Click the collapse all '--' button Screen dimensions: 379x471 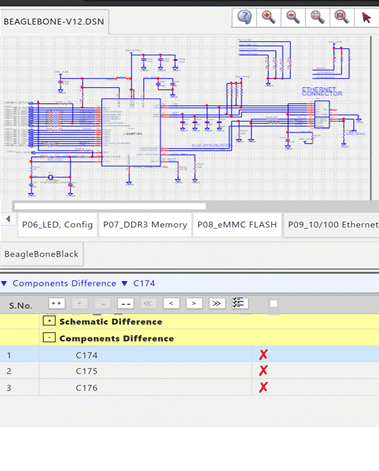[x=126, y=303]
